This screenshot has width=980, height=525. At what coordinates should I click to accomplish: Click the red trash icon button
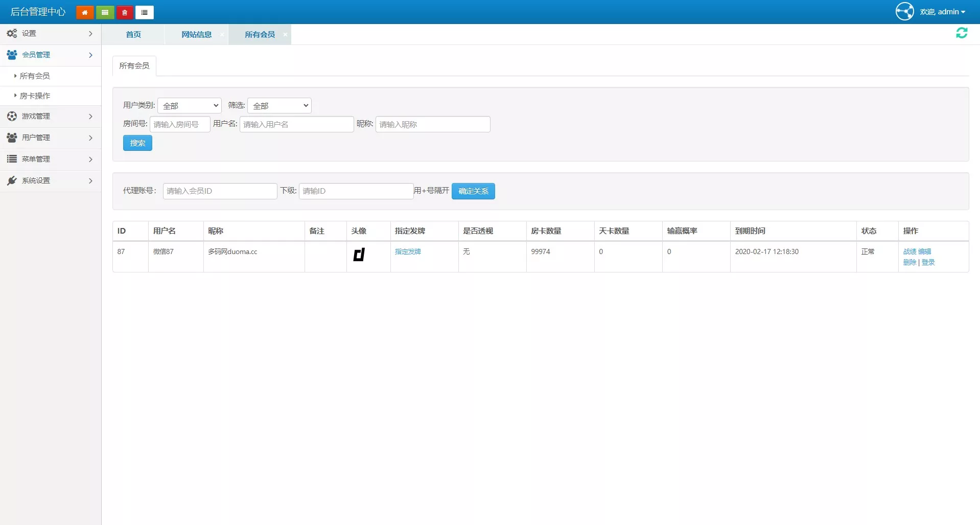[x=125, y=12]
